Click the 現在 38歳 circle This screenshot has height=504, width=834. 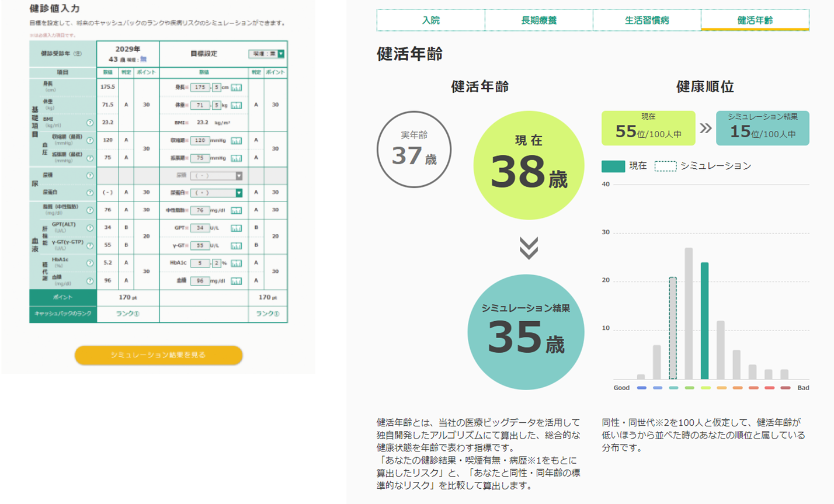(x=529, y=165)
